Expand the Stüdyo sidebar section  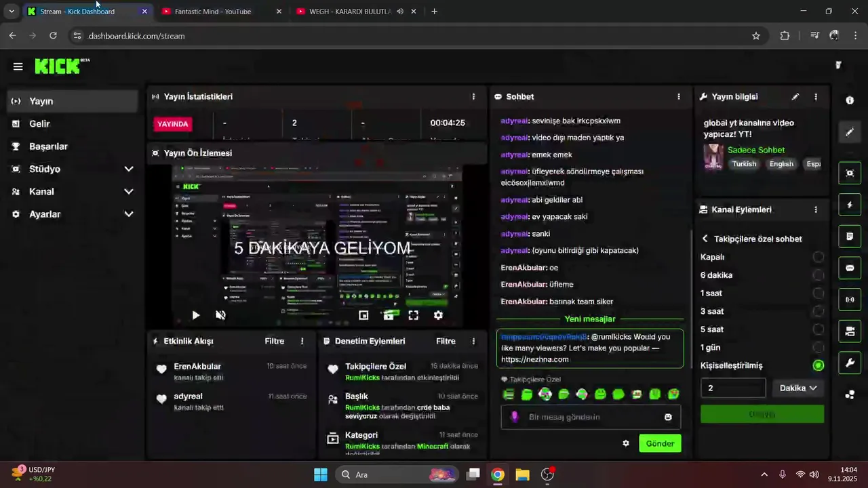tap(73, 169)
